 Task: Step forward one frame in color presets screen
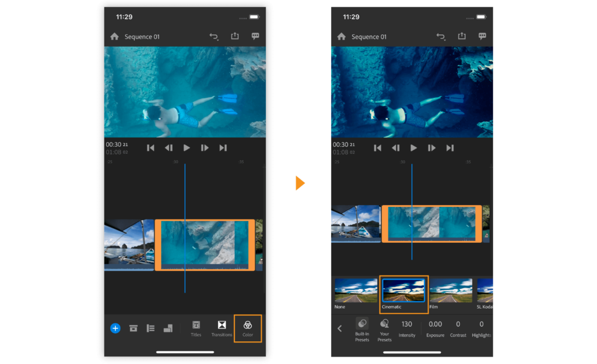pyautogui.click(x=431, y=148)
